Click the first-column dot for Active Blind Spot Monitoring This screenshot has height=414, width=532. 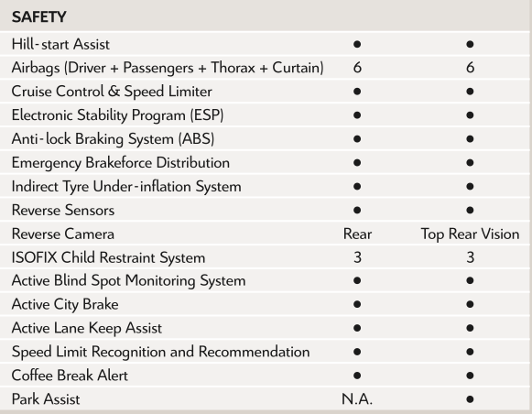(357, 280)
